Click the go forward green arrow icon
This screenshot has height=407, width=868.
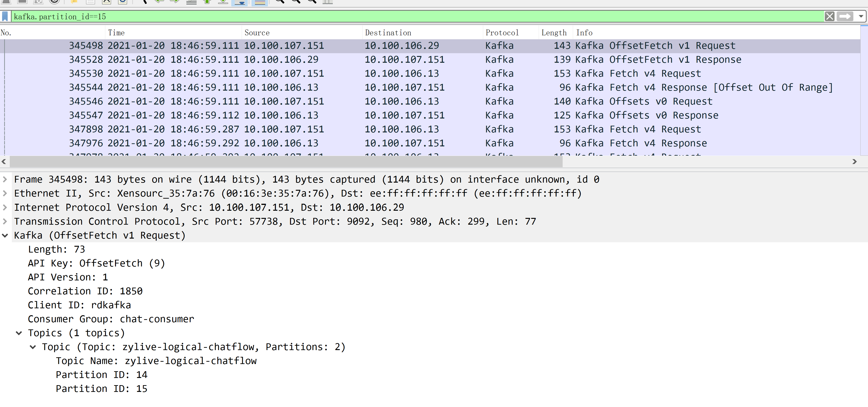coord(174,1)
